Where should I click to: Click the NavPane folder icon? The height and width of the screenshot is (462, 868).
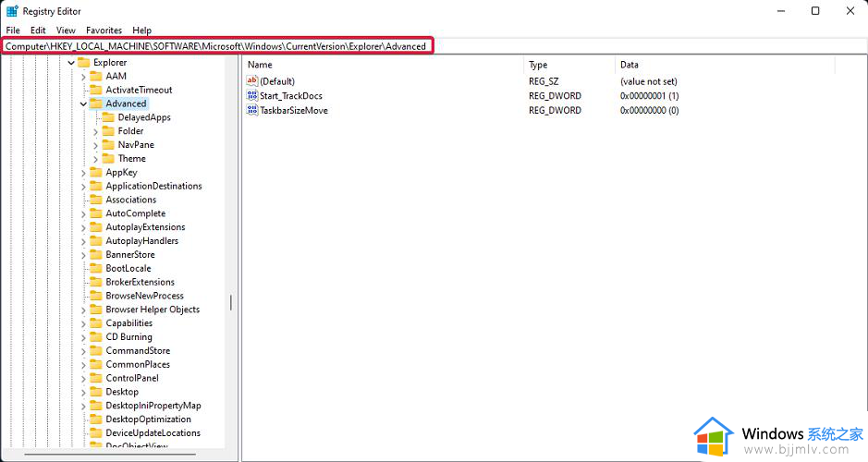[108, 144]
